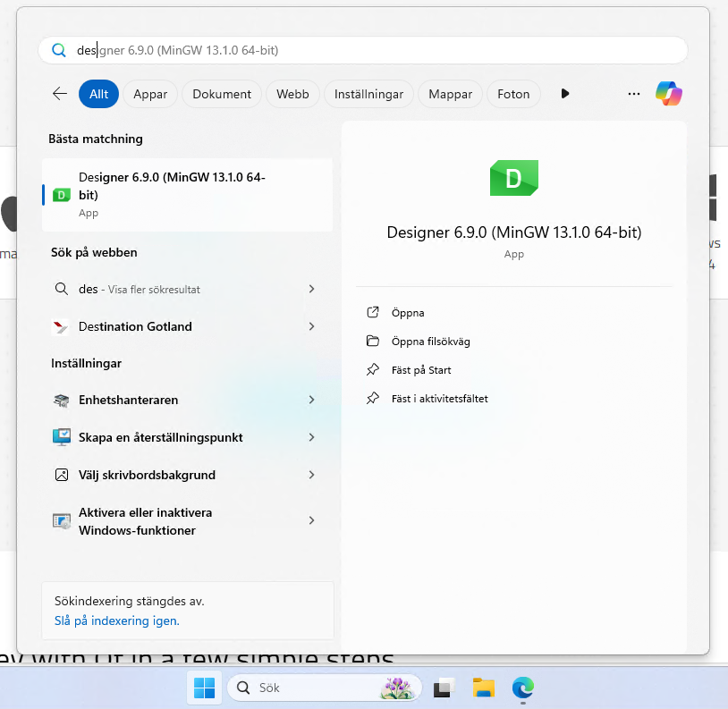728x709 pixels.
Task: Click the web search magnifier next to des
Action: 62,289
